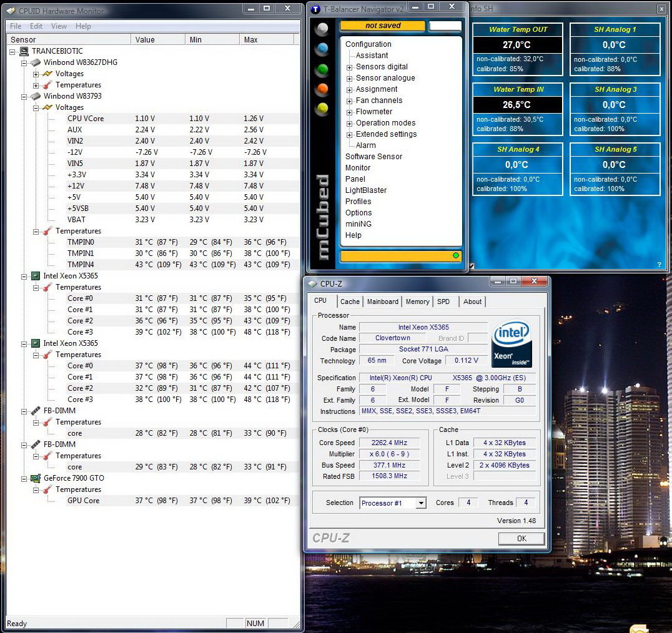Click the Max column header
This screenshot has width=672, height=633.
pyautogui.click(x=266, y=39)
